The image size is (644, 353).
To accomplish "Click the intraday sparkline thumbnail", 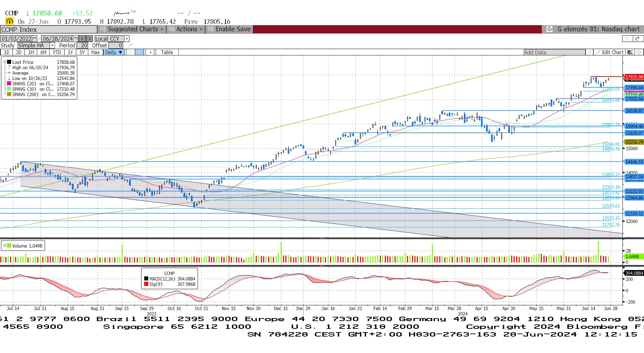I will [125, 13].
